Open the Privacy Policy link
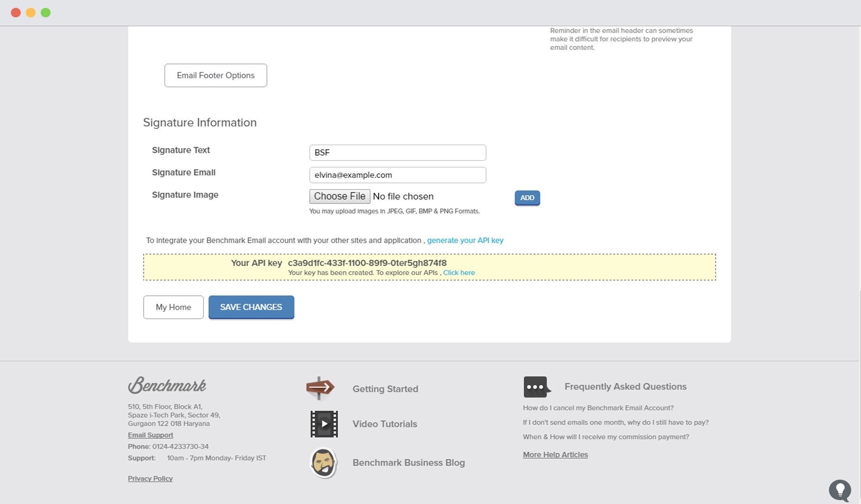This screenshot has height=504, width=861. point(150,478)
